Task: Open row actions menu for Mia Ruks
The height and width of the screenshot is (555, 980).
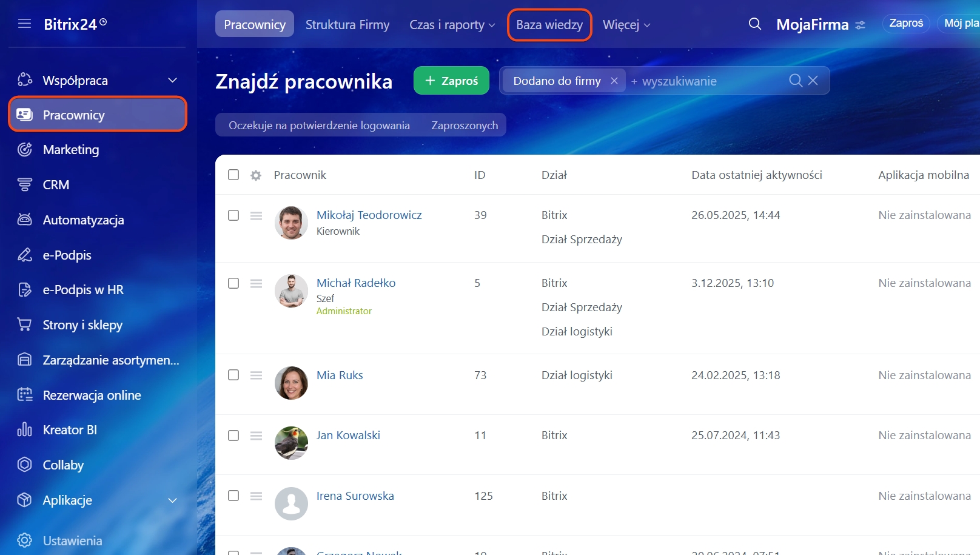Action: coord(256,375)
